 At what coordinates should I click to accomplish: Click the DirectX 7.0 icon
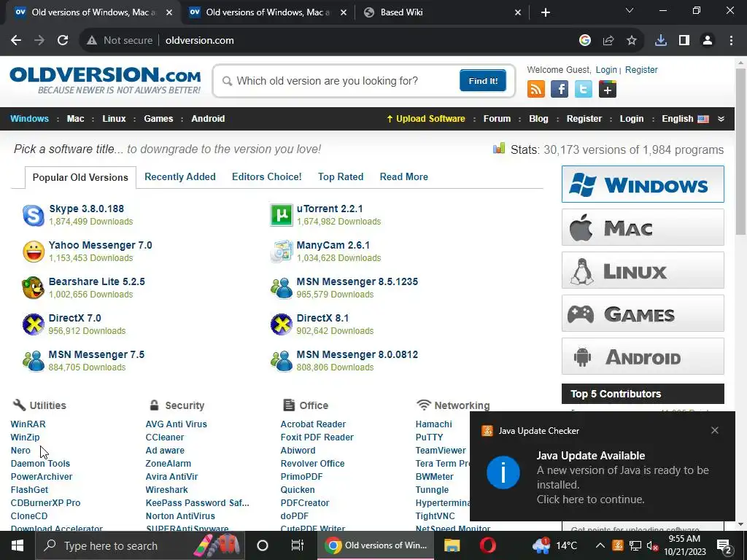(34, 324)
